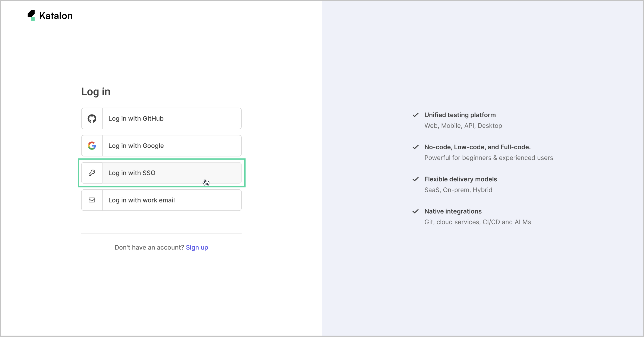Click the checkmark beside Native integrations

tap(415, 211)
